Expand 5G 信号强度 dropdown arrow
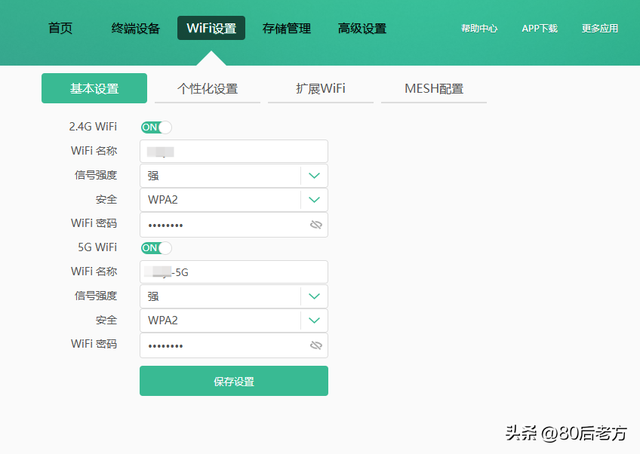The width and height of the screenshot is (640, 454). tap(314, 296)
